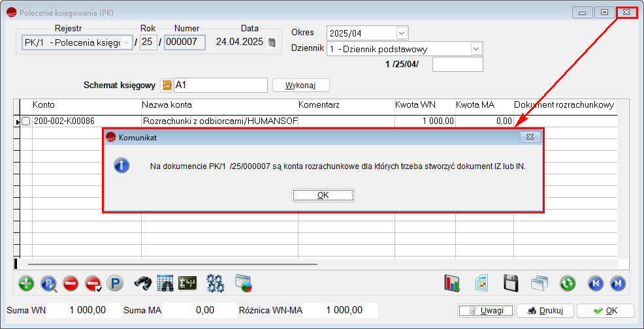The image size is (644, 329).
Task: Click the green refresh arrows icon
Action: 568,283
